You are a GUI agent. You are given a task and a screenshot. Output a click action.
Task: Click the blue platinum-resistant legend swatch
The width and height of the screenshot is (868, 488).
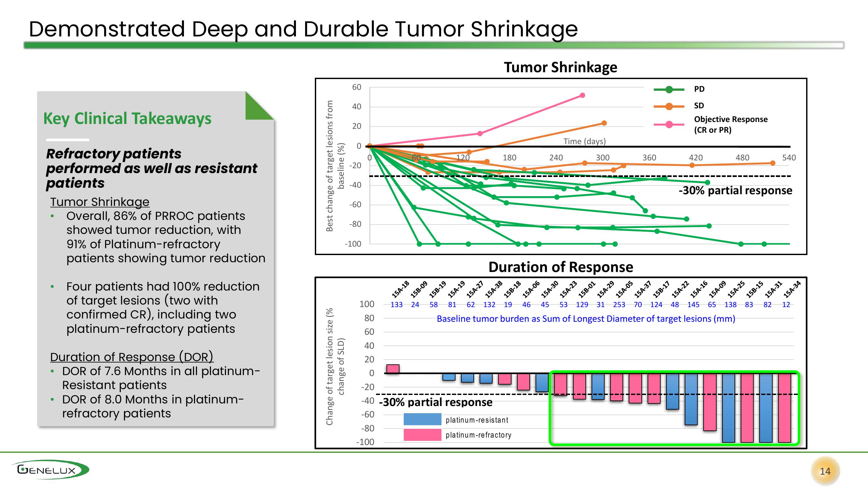(x=422, y=419)
